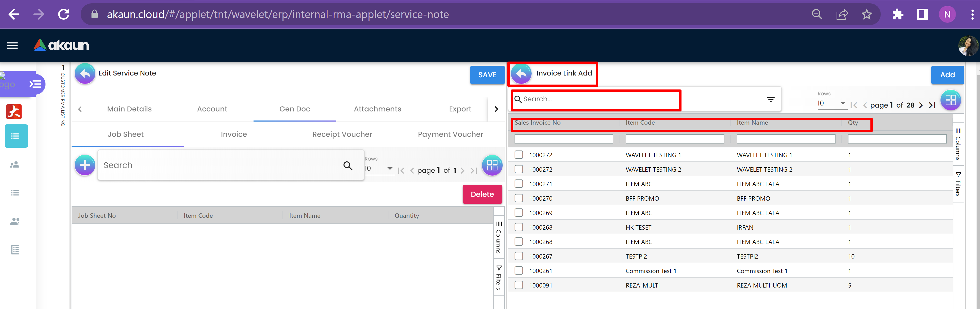
Task: Open the Receipt Voucher sub-tab
Action: [x=342, y=134]
